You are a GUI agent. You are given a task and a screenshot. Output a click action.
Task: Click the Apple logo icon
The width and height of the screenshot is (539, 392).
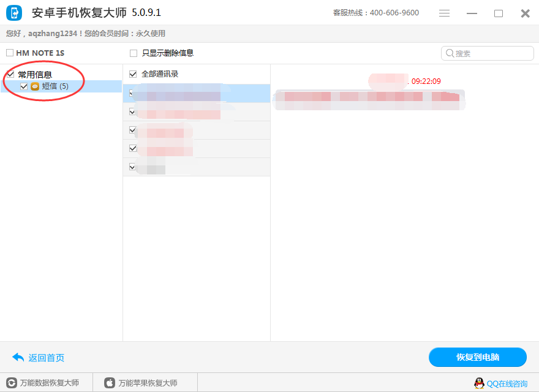pyautogui.click(x=110, y=383)
